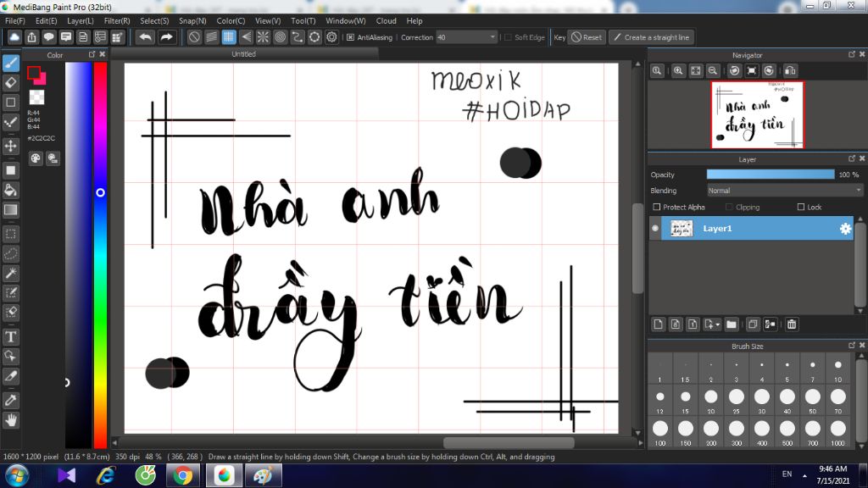The height and width of the screenshot is (488, 868).
Task: Enable the Protect Alpha checkbox
Action: (x=657, y=208)
